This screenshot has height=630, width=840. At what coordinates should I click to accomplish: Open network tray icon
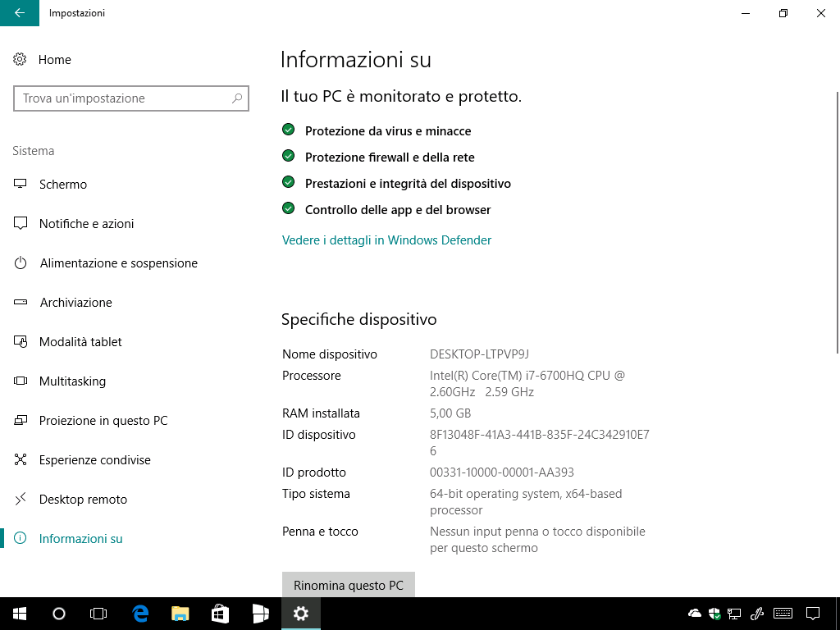pyautogui.click(x=734, y=614)
